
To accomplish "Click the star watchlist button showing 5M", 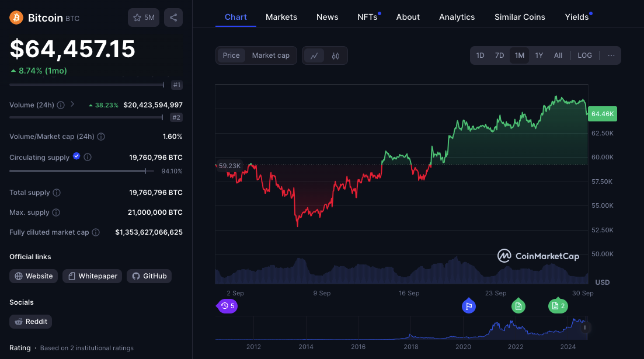I will 143,18.
